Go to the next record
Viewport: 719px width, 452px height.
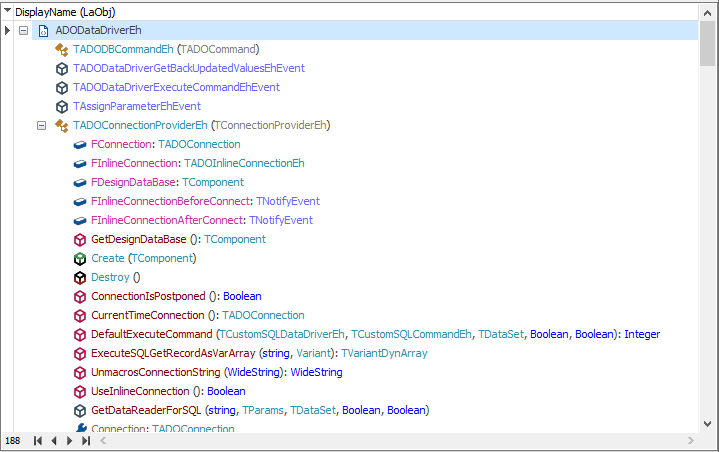pyautogui.click(x=70, y=441)
